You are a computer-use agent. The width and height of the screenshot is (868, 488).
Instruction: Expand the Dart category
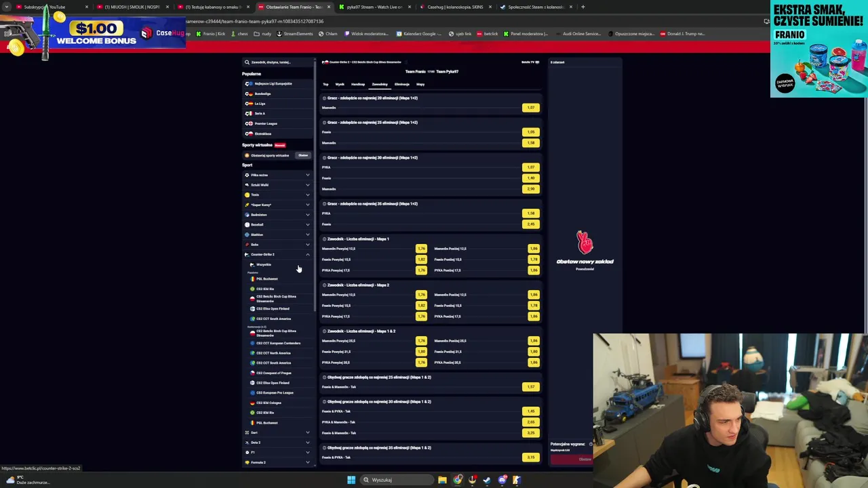pyautogui.click(x=278, y=432)
